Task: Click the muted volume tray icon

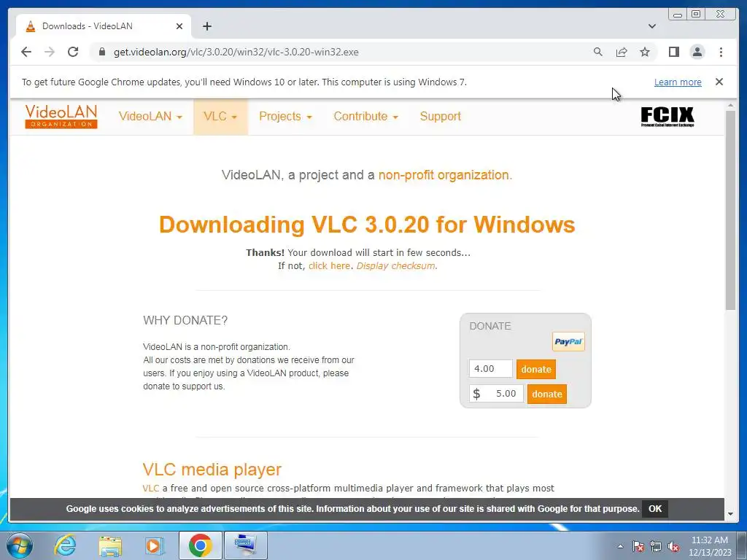Action: click(x=673, y=546)
